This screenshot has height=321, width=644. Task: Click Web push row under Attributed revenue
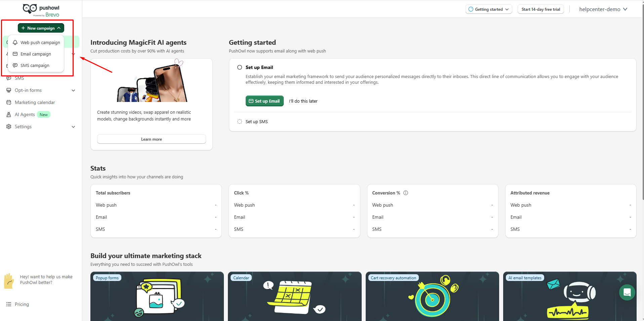tap(571, 205)
